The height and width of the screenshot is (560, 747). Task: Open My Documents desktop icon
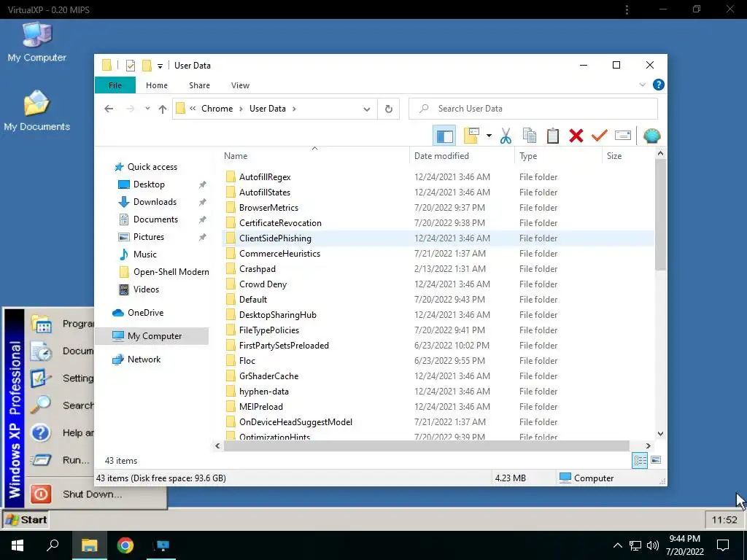[x=36, y=111]
